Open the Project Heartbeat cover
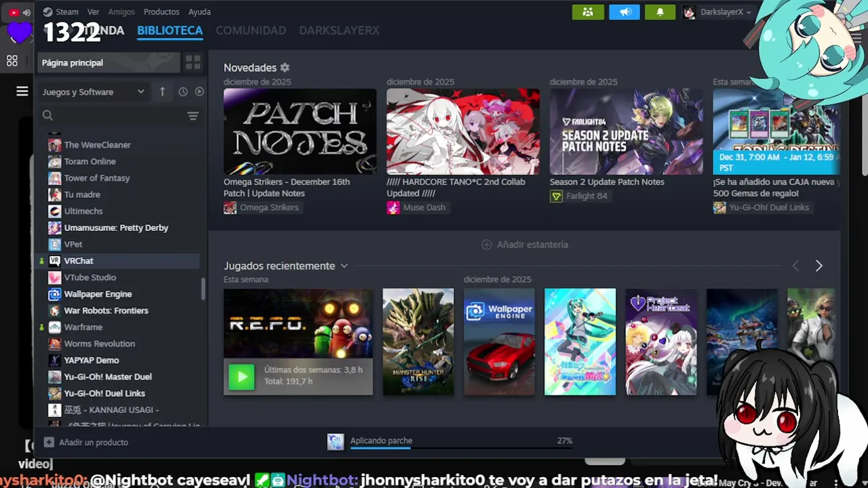 point(661,342)
